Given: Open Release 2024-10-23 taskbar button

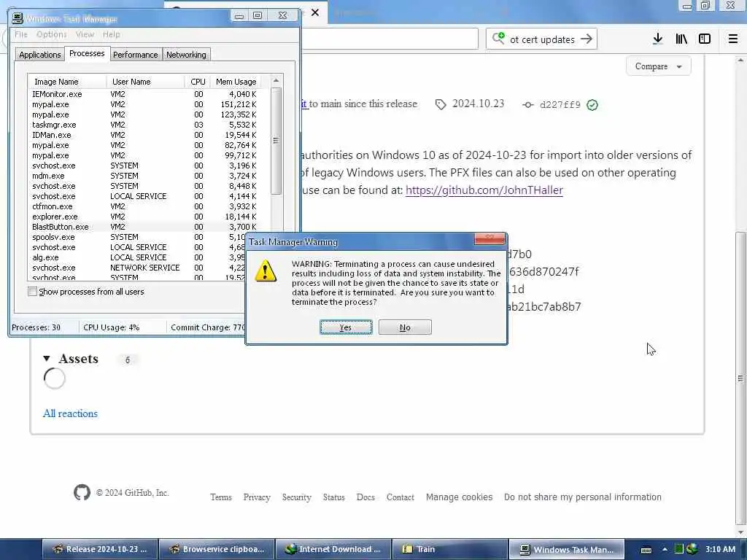Looking at the screenshot, I should (99, 549).
